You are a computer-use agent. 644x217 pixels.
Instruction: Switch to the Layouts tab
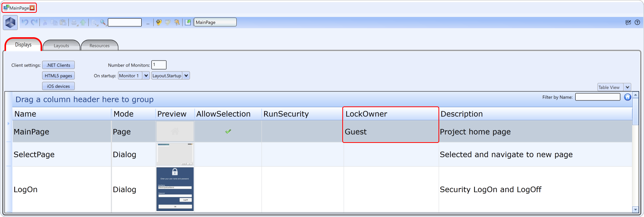[x=61, y=46]
